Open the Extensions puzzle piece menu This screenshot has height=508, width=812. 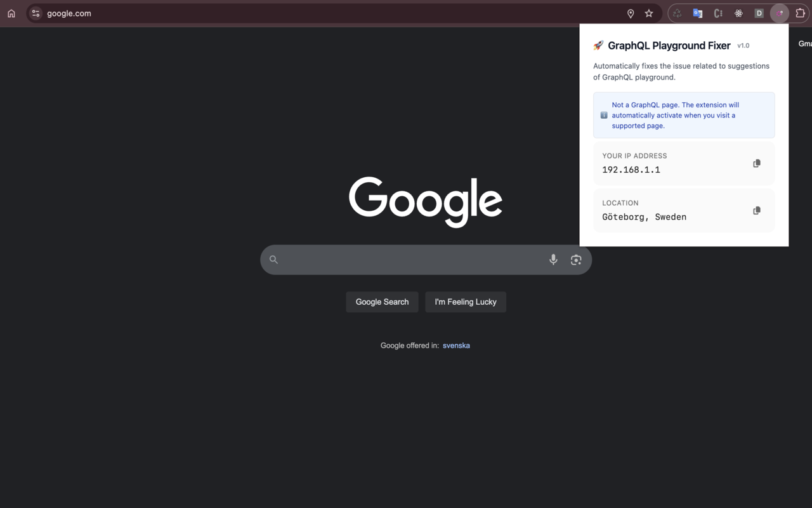[x=801, y=13]
